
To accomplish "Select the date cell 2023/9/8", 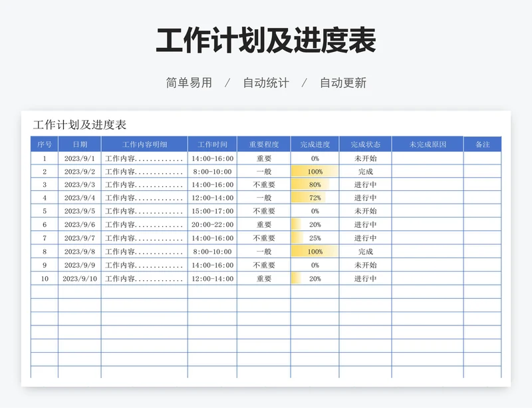I will coord(80,252).
